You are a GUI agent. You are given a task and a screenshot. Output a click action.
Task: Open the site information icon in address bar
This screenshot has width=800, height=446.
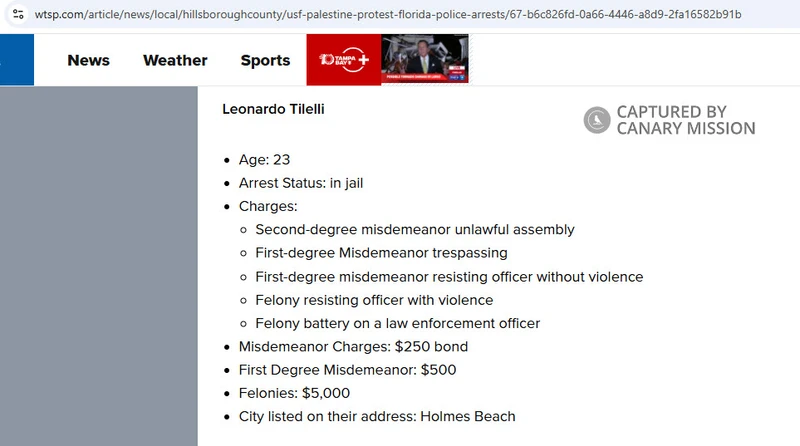pos(18,14)
